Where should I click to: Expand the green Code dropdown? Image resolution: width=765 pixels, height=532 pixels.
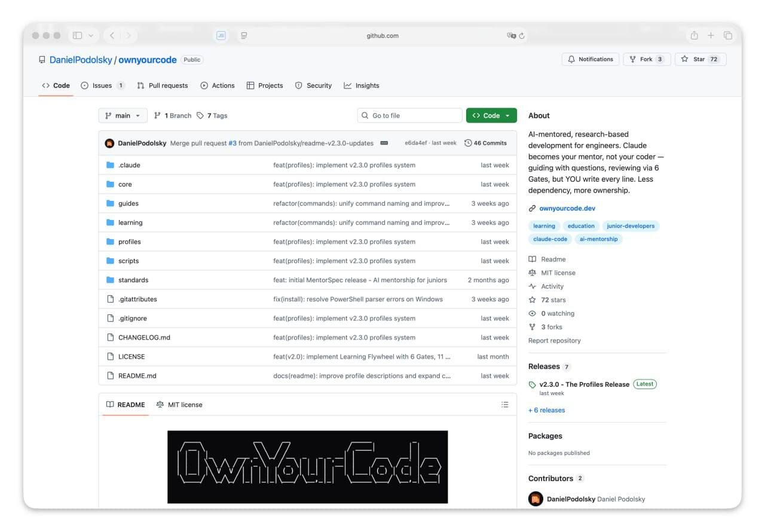tap(491, 115)
